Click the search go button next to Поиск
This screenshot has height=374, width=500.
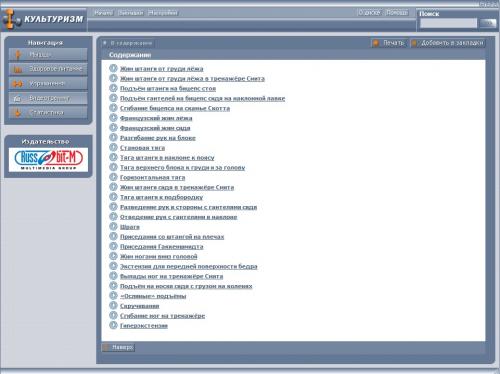point(488,23)
